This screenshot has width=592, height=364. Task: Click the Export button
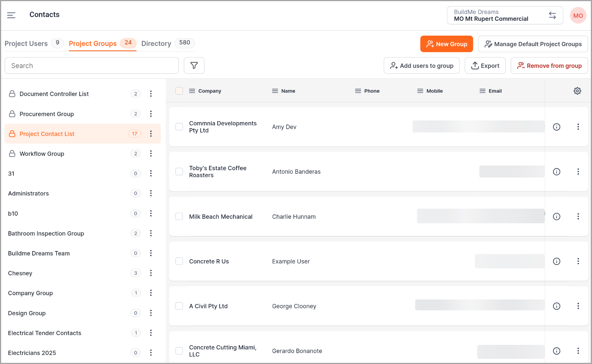click(485, 66)
